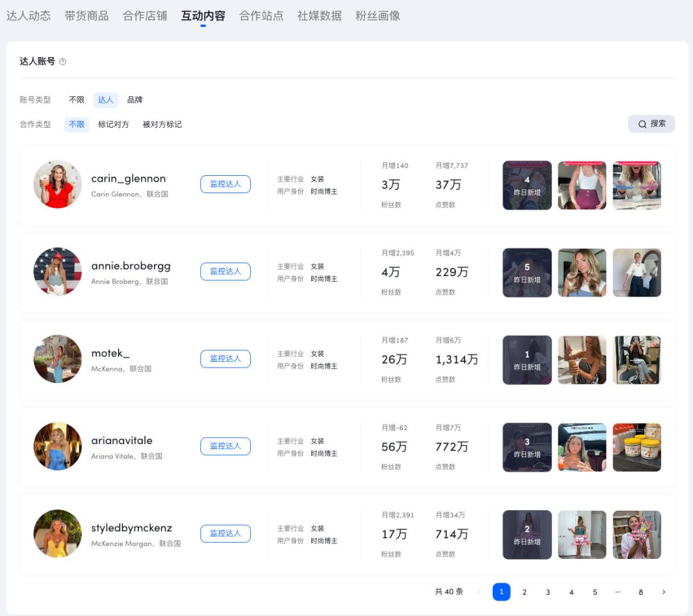This screenshot has width=693, height=616.
Task: Click pagination ellipsis to skip pages
Action: tap(618, 592)
